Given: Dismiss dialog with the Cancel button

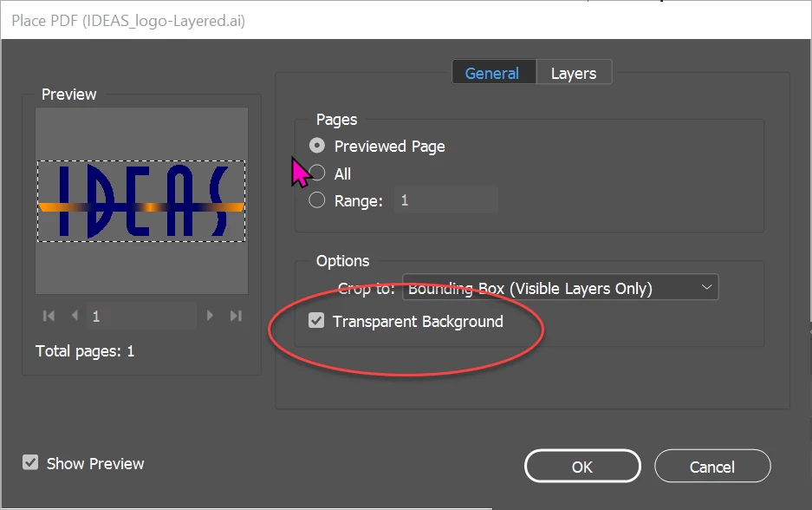Looking at the screenshot, I should [x=712, y=466].
